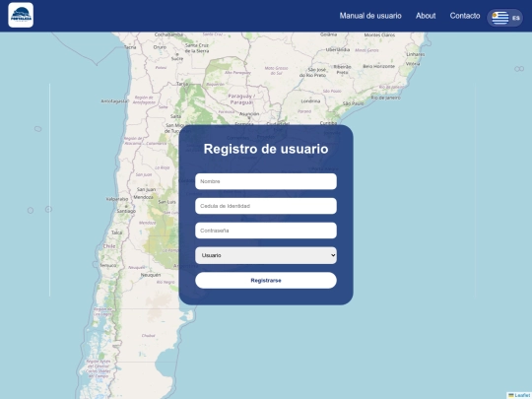Toggle the ES language switch
Screen dimensions: 532x399
pos(504,18)
